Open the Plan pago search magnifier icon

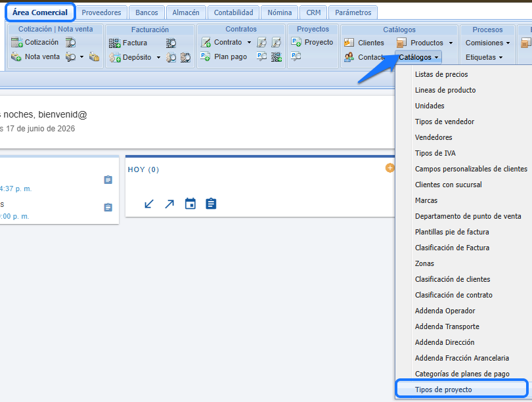tap(261, 56)
